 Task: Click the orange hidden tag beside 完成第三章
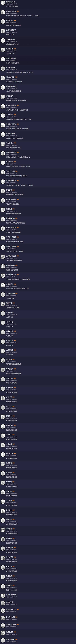15,331
